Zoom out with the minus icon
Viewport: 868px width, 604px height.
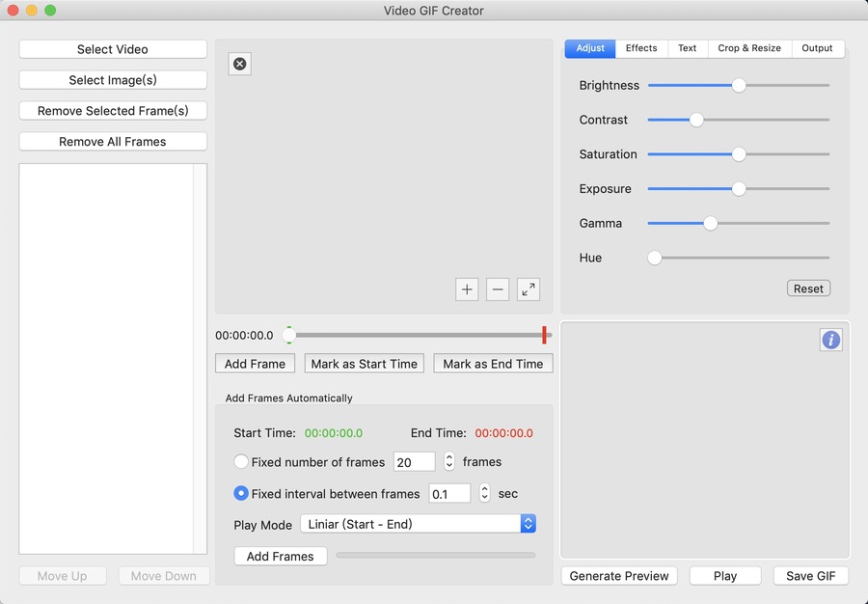click(x=498, y=289)
